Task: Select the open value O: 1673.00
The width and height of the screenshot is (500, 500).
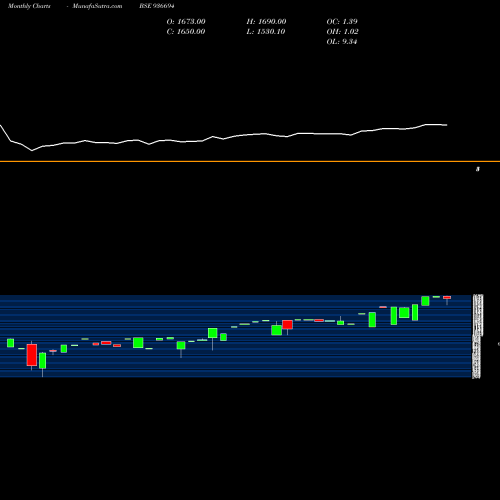Action: click(x=186, y=22)
